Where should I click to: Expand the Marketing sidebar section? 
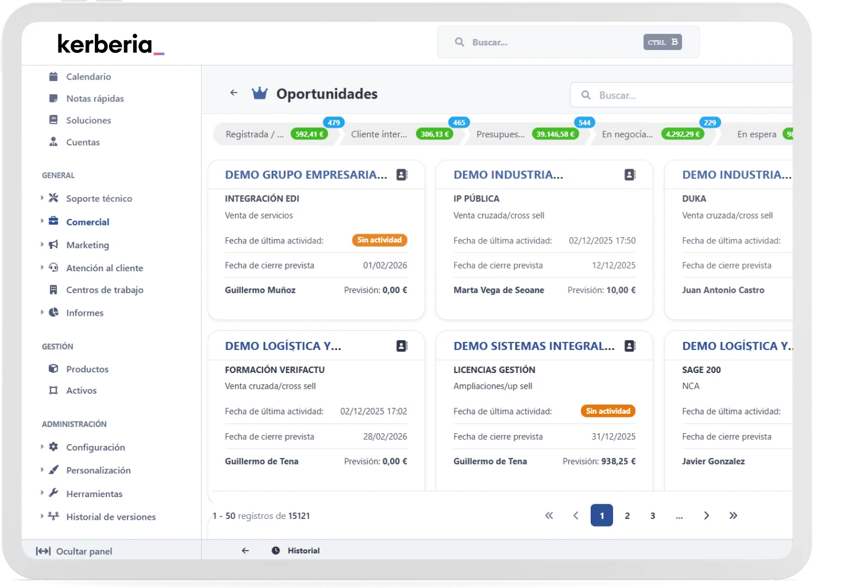(x=43, y=244)
